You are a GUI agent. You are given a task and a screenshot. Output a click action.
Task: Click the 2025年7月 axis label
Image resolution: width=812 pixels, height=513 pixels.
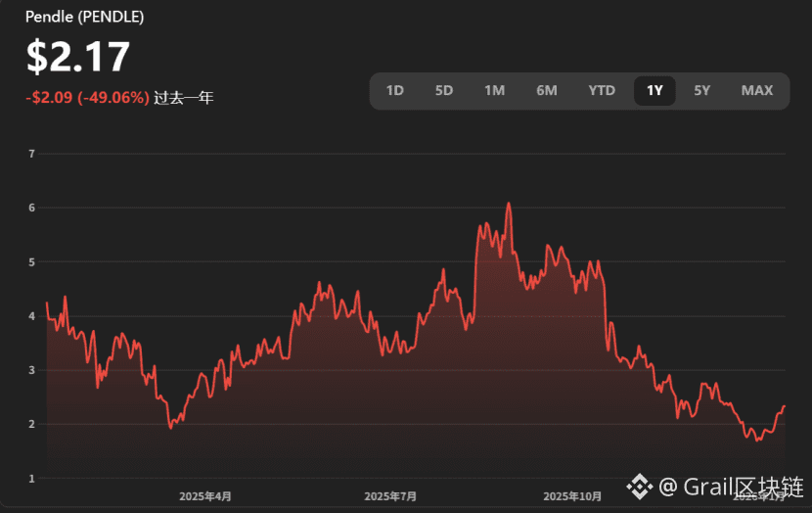point(390,496)
